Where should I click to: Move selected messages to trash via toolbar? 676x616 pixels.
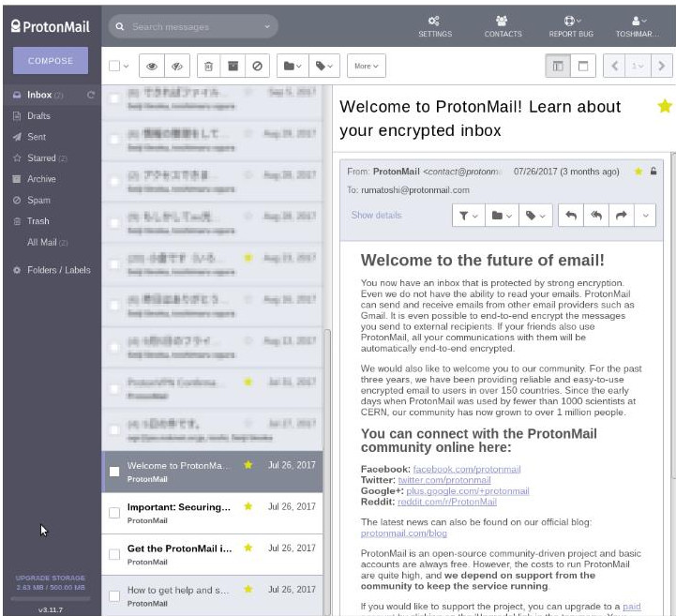(x=209, y=66)
